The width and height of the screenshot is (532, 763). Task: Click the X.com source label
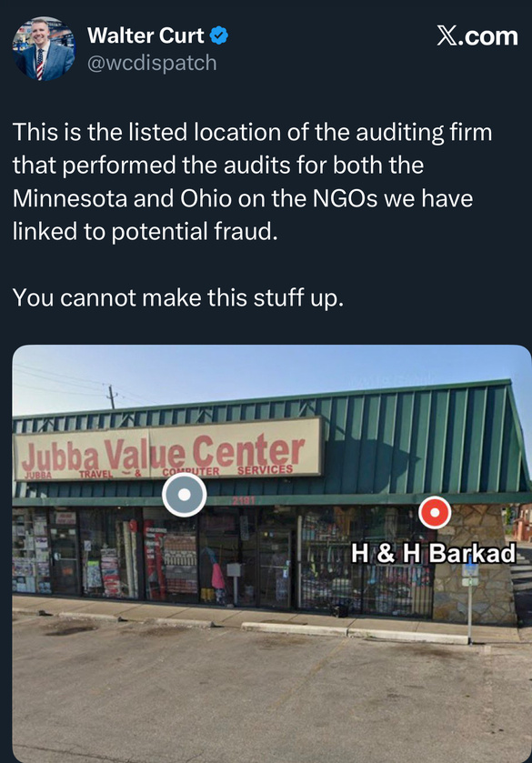tap(477, 36)
